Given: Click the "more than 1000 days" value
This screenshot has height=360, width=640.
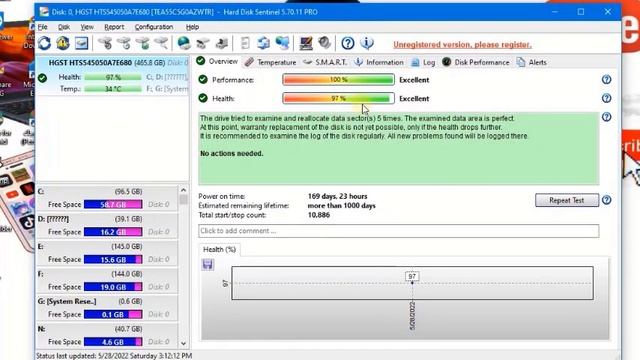Looking at the screenshot, I should tap(341, 206).
